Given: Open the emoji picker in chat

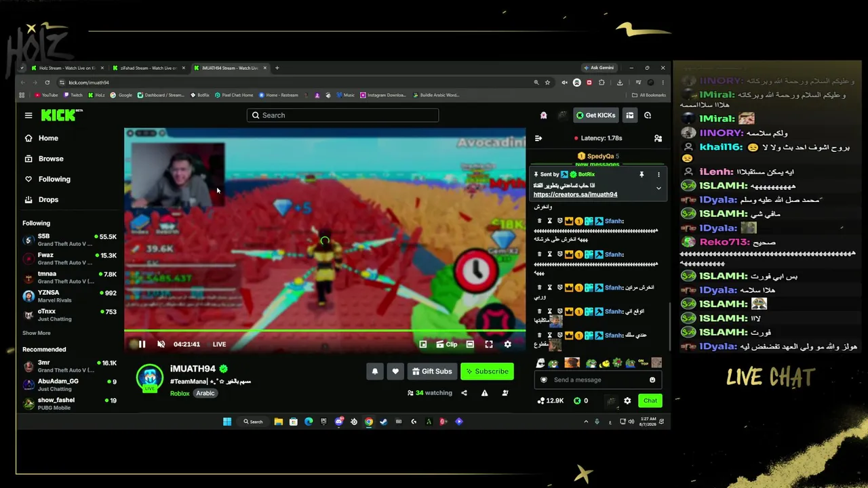Looking at the screenshot, I should pyautogui.click(x=652, y=380).
